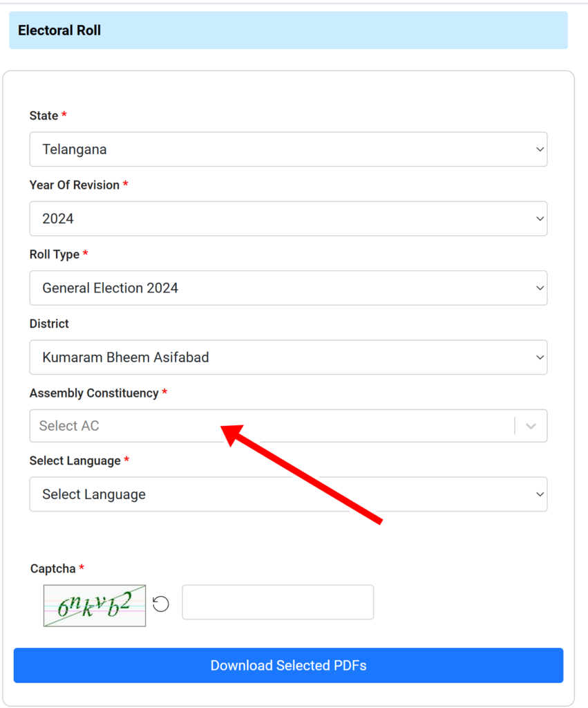Screen dimensions: 588x708
Task: Click the chevron arrow in the State field
Action: click(x=540, y=149)
